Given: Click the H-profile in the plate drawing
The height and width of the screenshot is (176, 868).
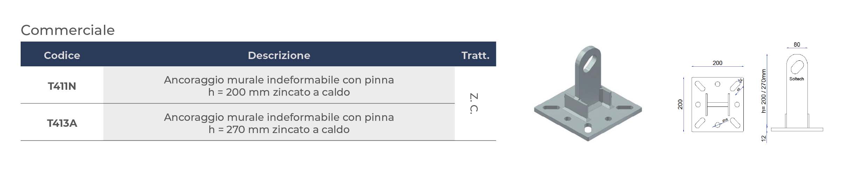Looking at the screenshot, I should pos(717,104).
